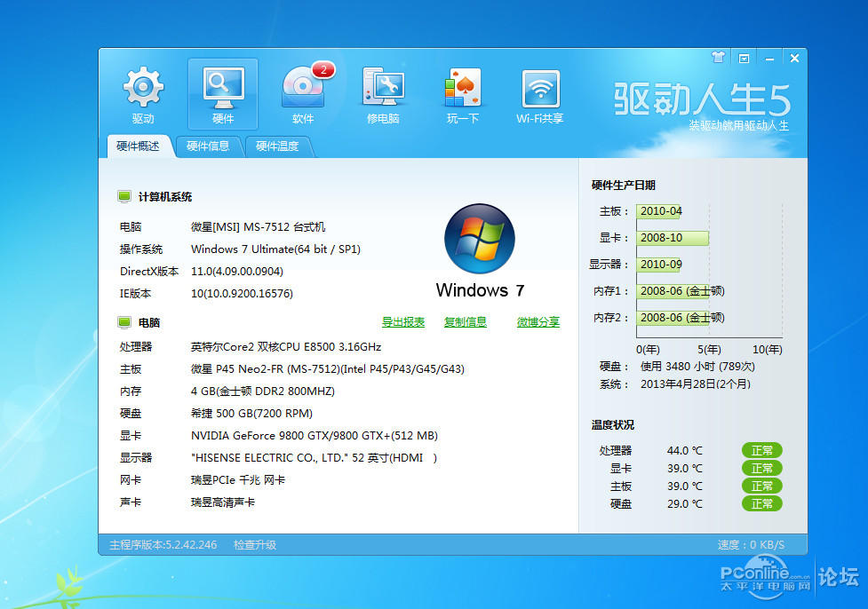Click the 显示器 2010-09 date bar
Image resolution: width=868 pixels, height=609 pixels.
(659, 265)
